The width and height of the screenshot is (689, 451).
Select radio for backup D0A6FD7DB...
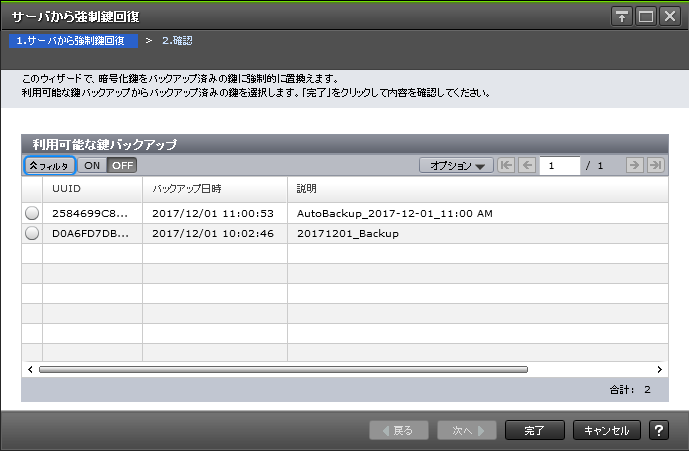[32, 233]
